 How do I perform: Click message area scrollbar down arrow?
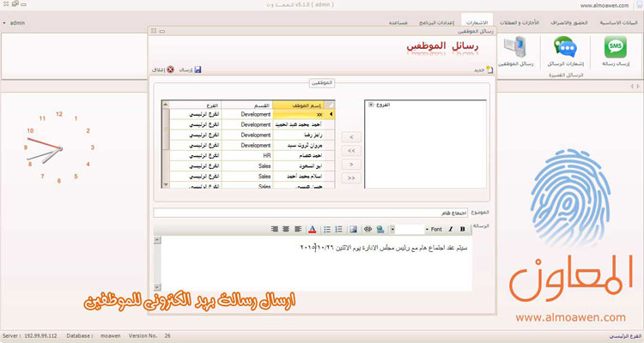(157, 287)
